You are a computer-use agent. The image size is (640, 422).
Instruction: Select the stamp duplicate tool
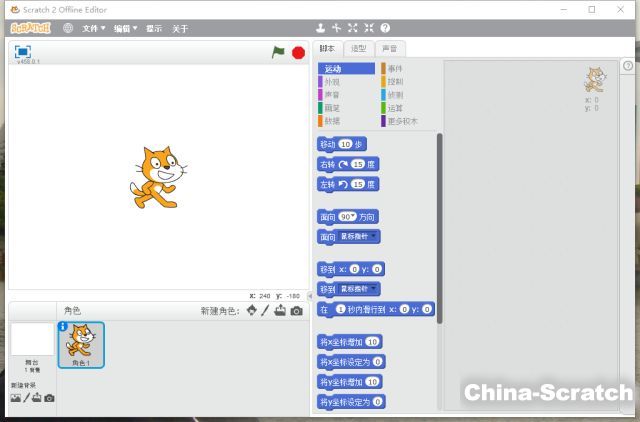tap(320, 28)
